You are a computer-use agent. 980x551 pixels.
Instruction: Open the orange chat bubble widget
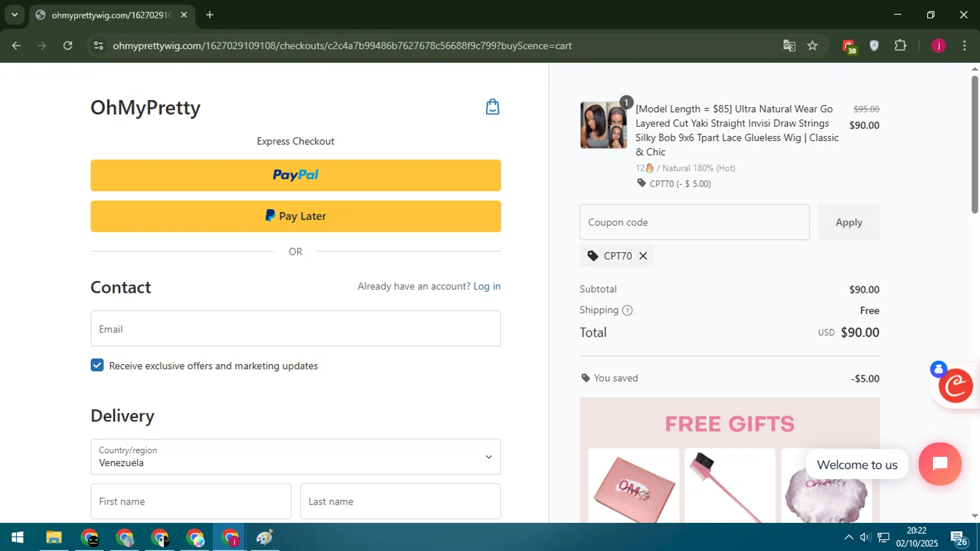tap(939, 464)
